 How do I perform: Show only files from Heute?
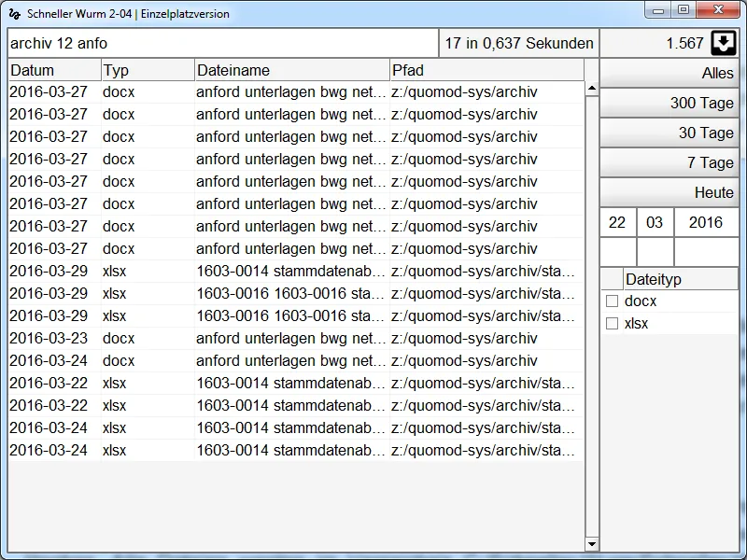click(x=669, y=192)
